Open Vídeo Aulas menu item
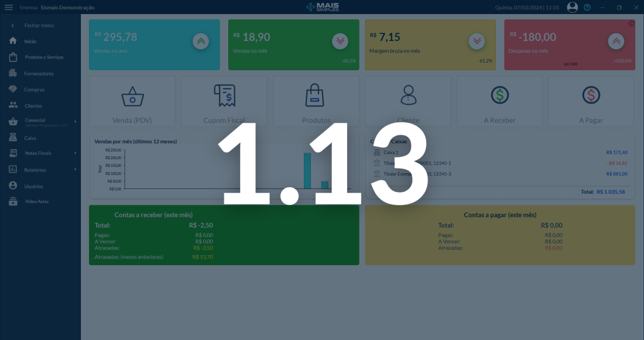Viewport: 644px width, 340px height. click(x=36, y=202)
